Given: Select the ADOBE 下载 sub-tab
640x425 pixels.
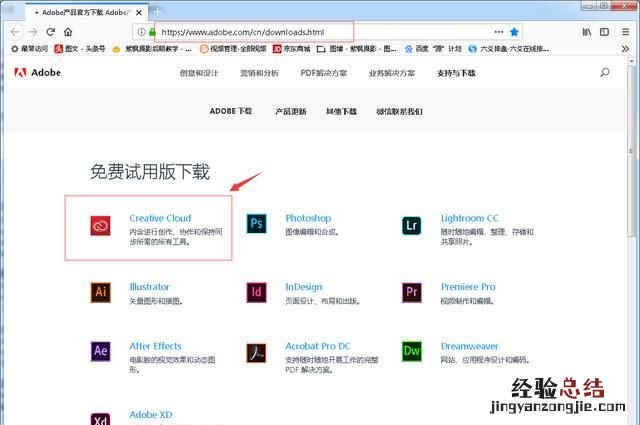Looking at the screenshot, I should tap(231, 111).
